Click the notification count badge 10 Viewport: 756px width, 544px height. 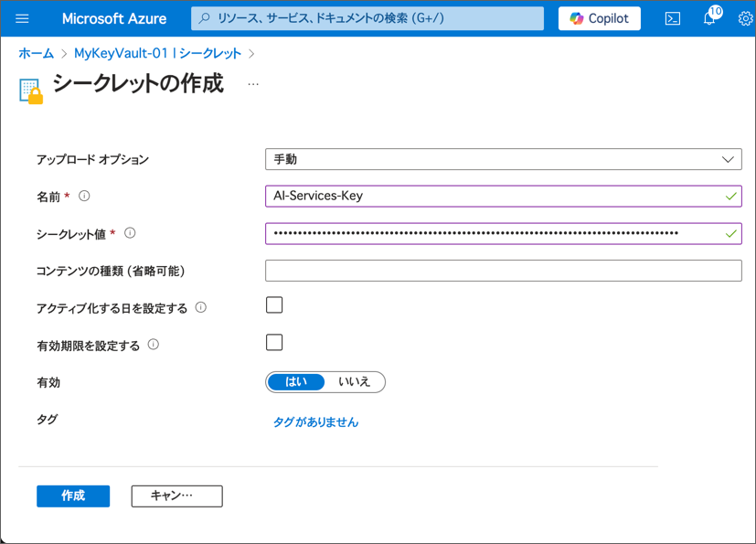tap(716, 11)
